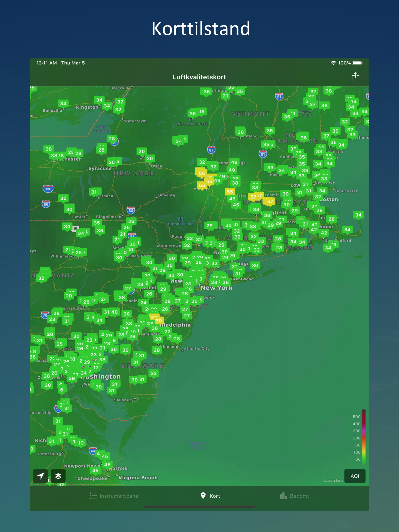Tap the battery status indicator
The width and height of the screenshot is (399, 532).
pyautogui.click(x=357, y=63)
